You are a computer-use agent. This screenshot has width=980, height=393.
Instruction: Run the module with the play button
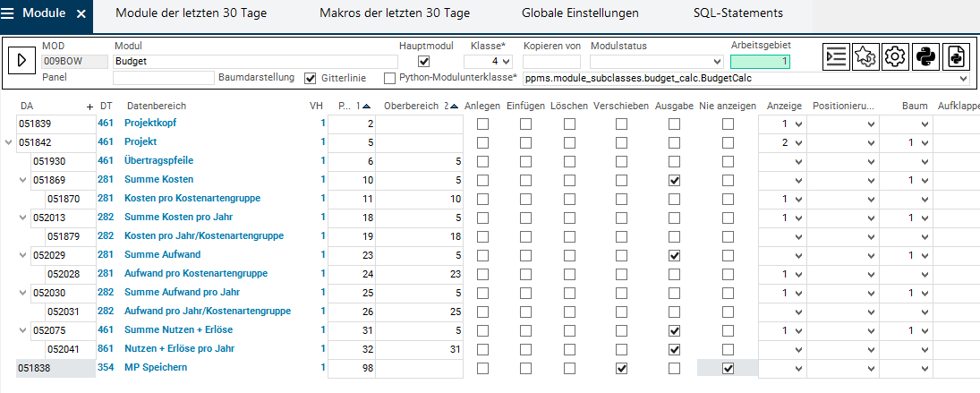coord(21,60)
